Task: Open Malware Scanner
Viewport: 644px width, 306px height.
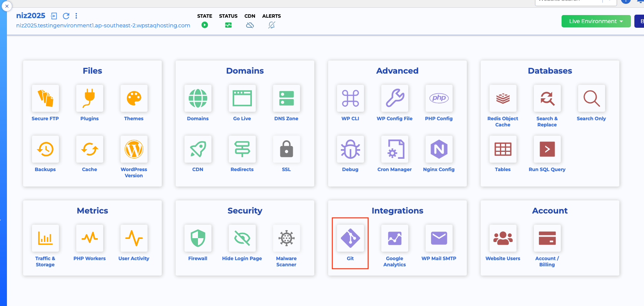Action: click(x=287, y=238)
